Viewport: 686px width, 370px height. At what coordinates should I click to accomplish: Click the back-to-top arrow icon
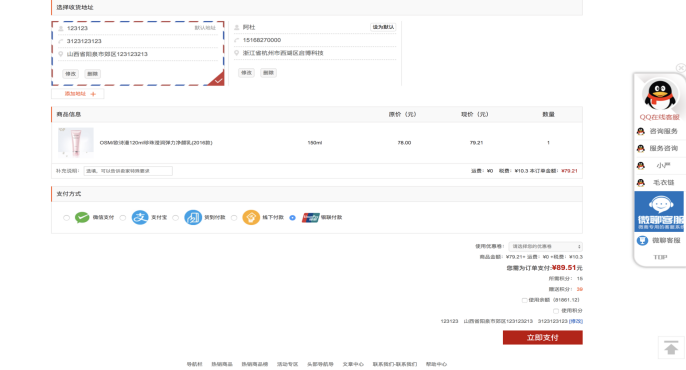click(x=671, y=348)
